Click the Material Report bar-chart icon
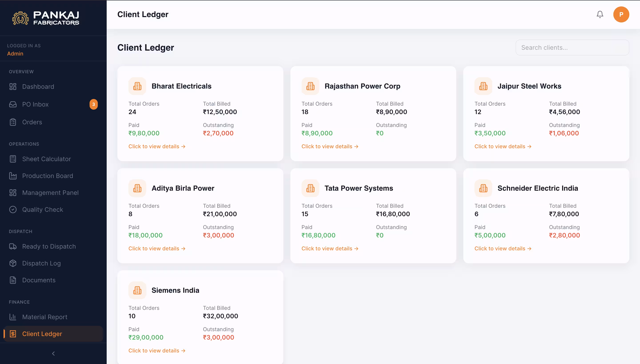640x364 pixels. 13,317
